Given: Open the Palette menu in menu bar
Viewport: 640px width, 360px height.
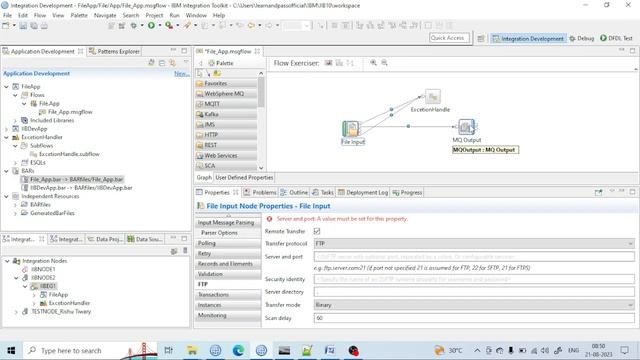Looking at the screenshot, I should pyautogui.click(x=79, y=15).
